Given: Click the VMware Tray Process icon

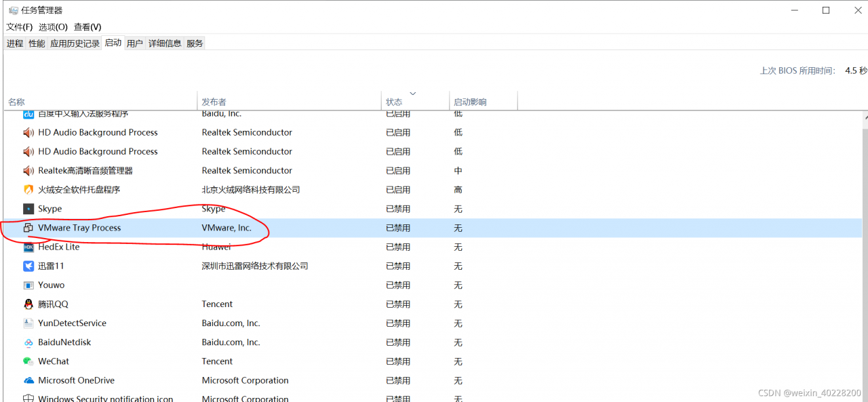Looking at the screenshot, I should point(28,228).
